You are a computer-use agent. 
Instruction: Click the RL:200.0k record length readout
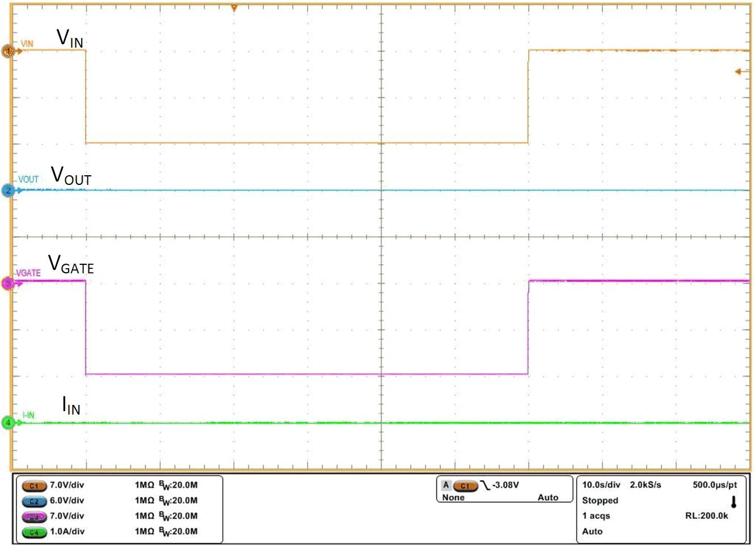tap(706, 516)
